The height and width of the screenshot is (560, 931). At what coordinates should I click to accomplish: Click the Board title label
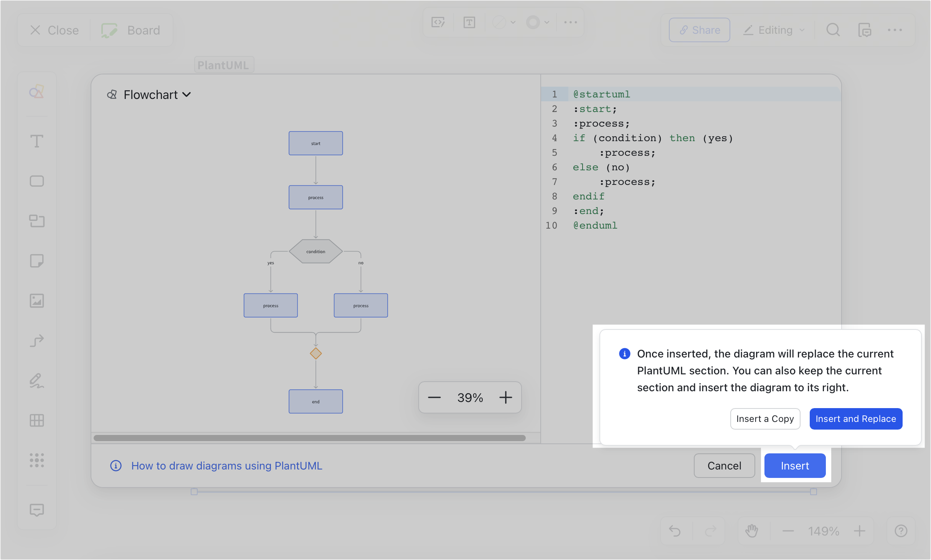pyautogui.click(x=144, y=30)
